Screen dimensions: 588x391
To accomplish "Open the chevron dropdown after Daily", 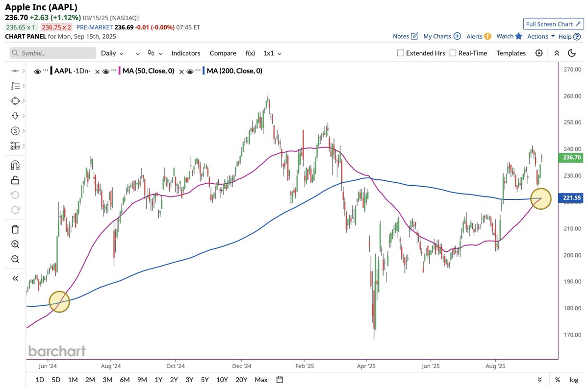I will pos(138,53).
